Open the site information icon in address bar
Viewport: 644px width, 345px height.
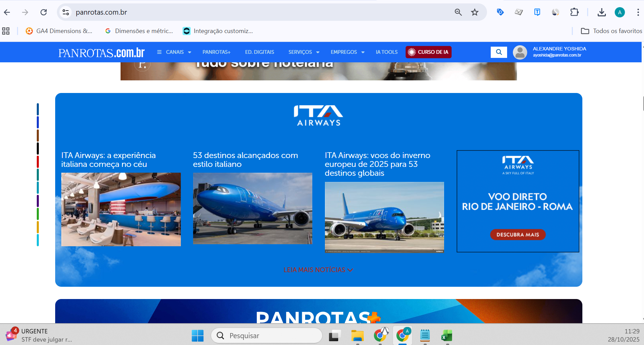(x=65, y=12)
